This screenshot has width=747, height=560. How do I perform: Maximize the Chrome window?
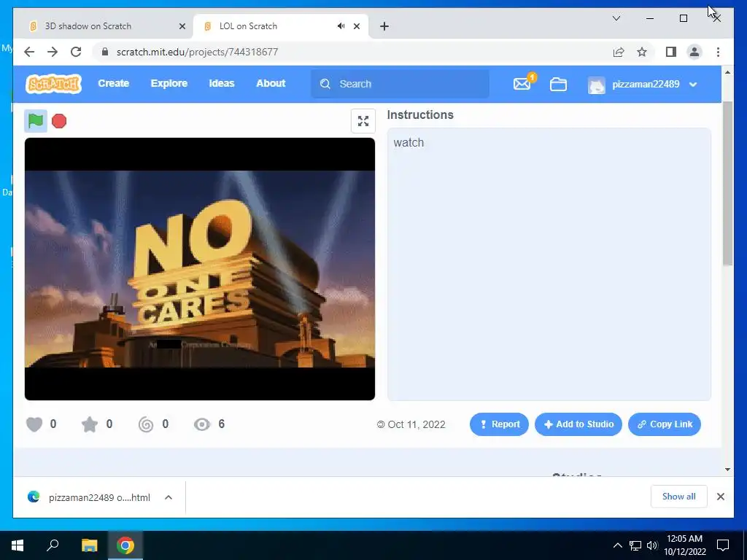click(684, 18)
